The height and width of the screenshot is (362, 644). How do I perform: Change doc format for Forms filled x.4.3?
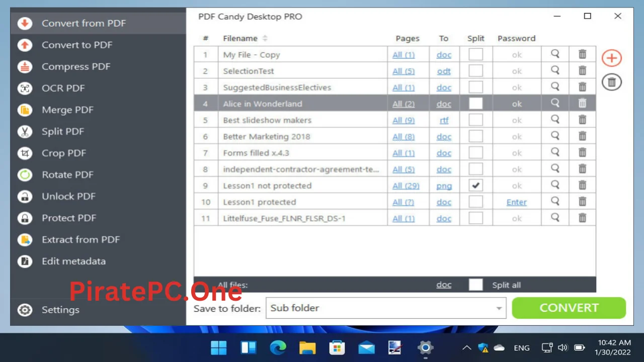coord(444,153)
